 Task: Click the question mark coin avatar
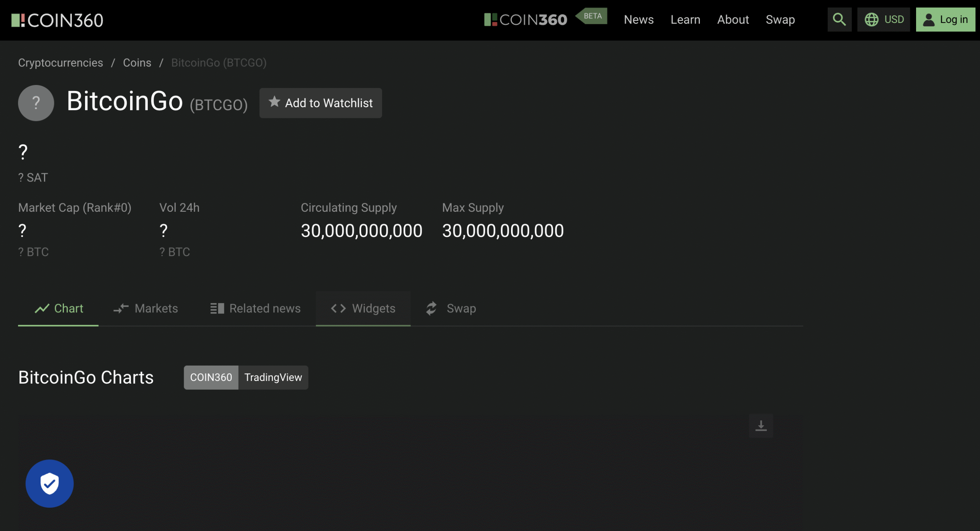[36, 103]
